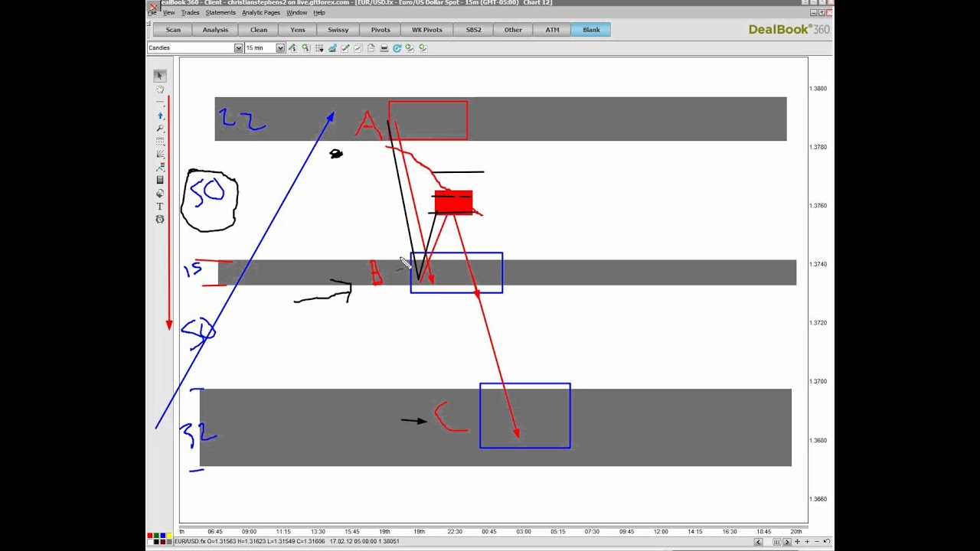Open the grid options toolbar icon
The width and height of the screenshot is (980, 551).
(319, 47)
